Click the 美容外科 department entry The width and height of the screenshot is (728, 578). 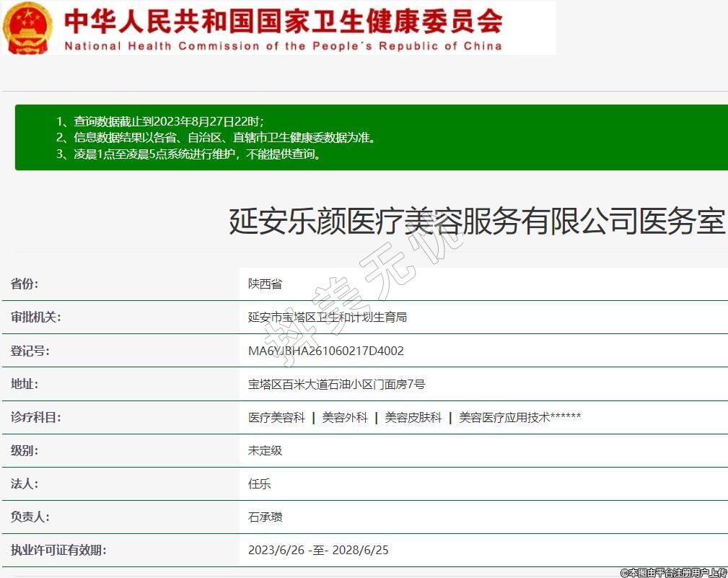point(344,417)
